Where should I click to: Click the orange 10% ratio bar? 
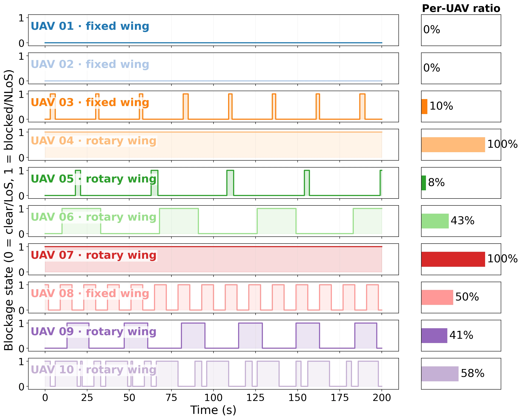point(424,107)
